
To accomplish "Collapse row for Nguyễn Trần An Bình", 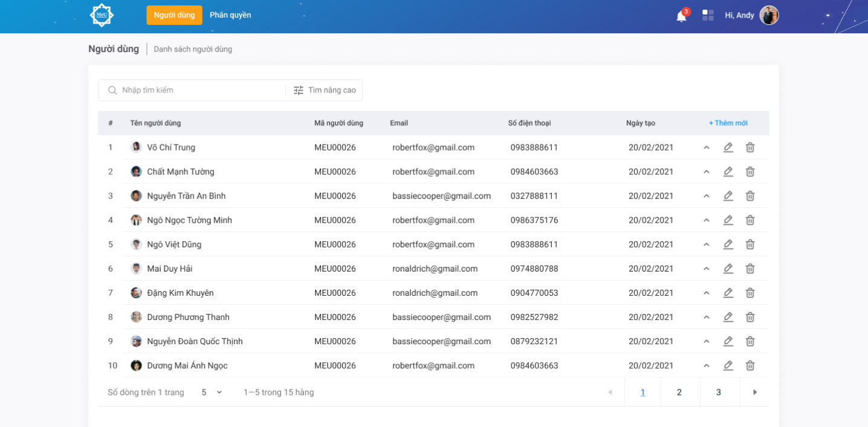I will (x=706, y=196).
